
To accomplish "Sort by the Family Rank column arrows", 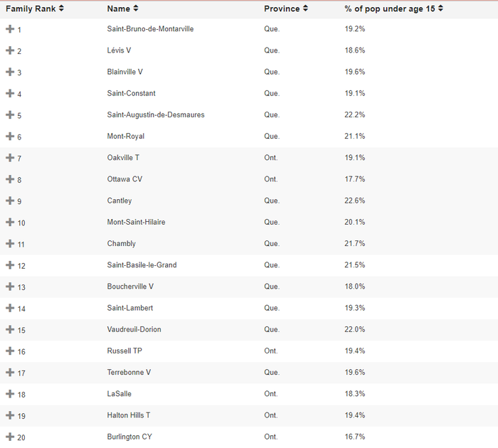I will (61, 9).
